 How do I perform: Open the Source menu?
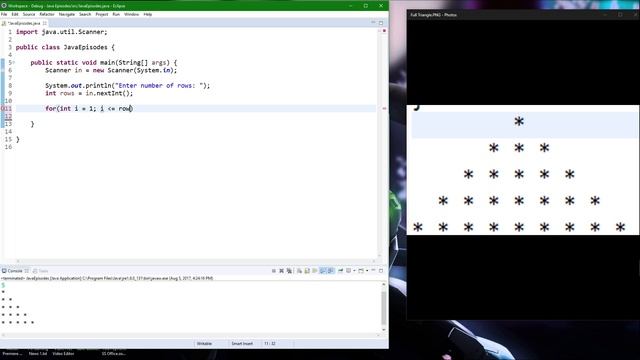[29, 14]
